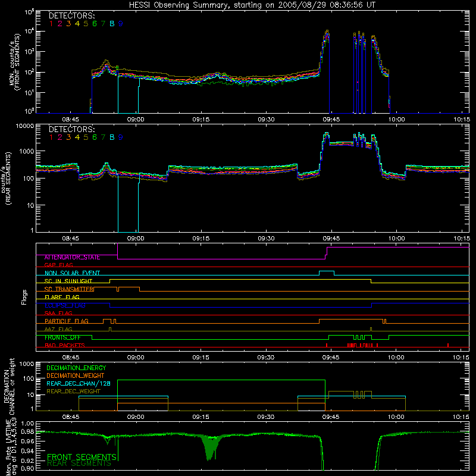
Task: Click the 0.90 tick on the livetime y-axis
Action: [28, 468]
